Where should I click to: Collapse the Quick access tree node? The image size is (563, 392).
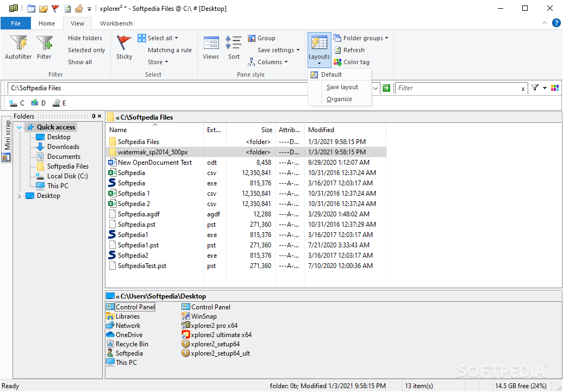[20, 127]
